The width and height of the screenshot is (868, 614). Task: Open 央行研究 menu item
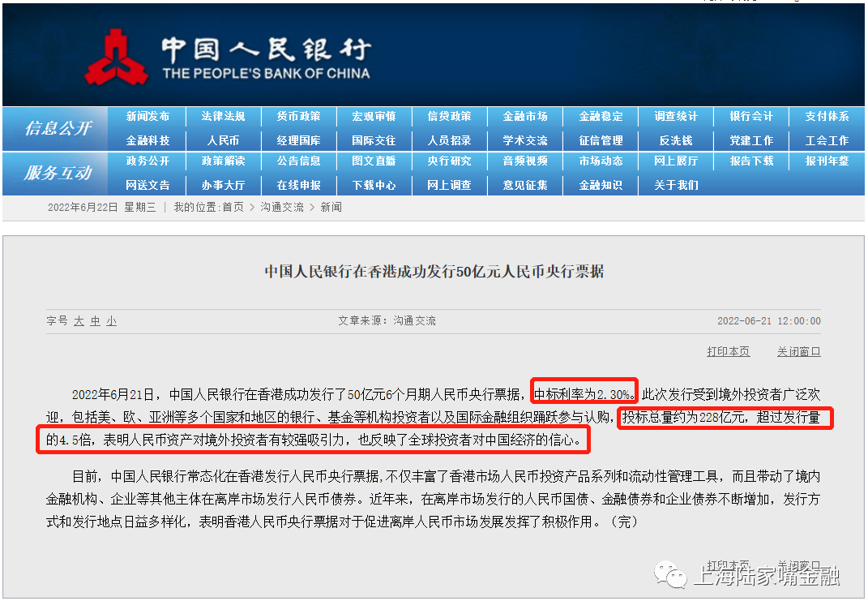[x=450, y=161]
